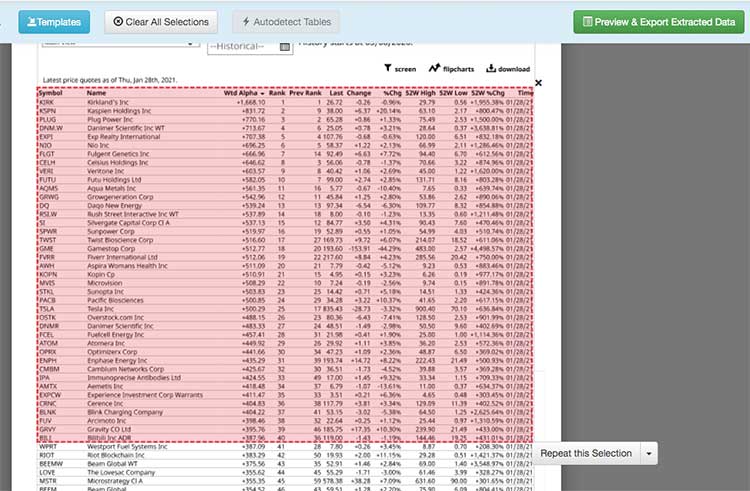Click calendar icon beside Historical field
This screenshot has width=750, height=491.
284,47
